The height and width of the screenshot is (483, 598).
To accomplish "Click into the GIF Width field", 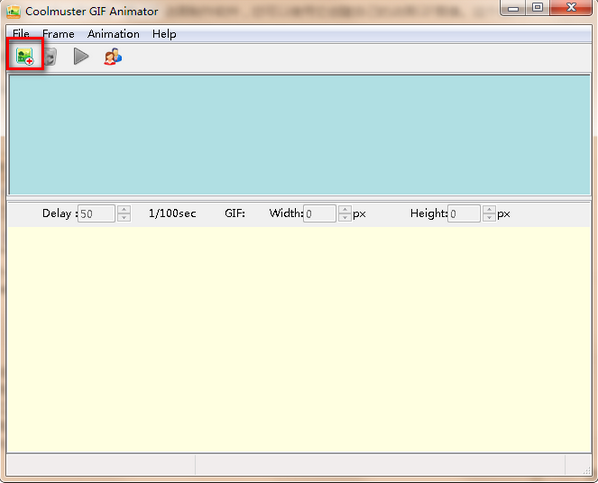I will pyautogui.click(x=320, y=213).
